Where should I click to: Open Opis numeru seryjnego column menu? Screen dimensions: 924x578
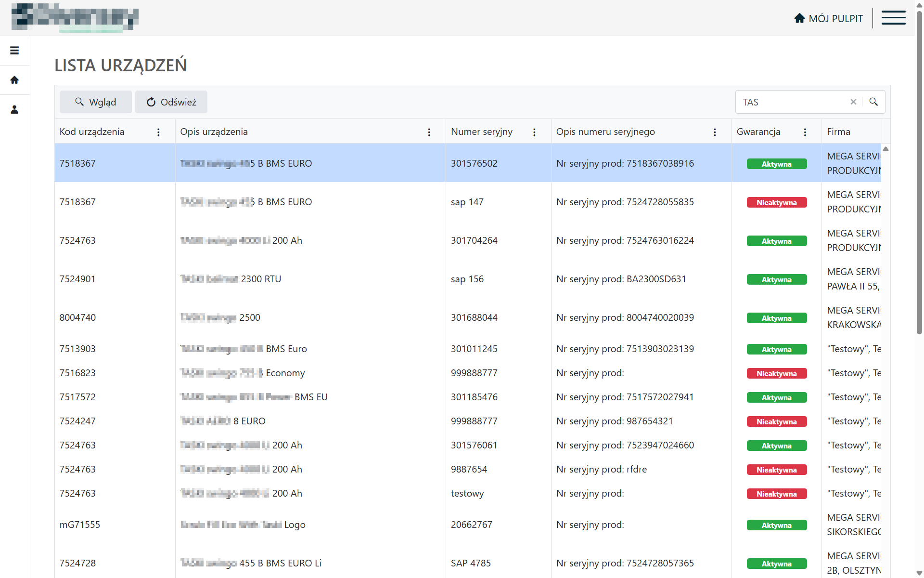coord(715,132)
